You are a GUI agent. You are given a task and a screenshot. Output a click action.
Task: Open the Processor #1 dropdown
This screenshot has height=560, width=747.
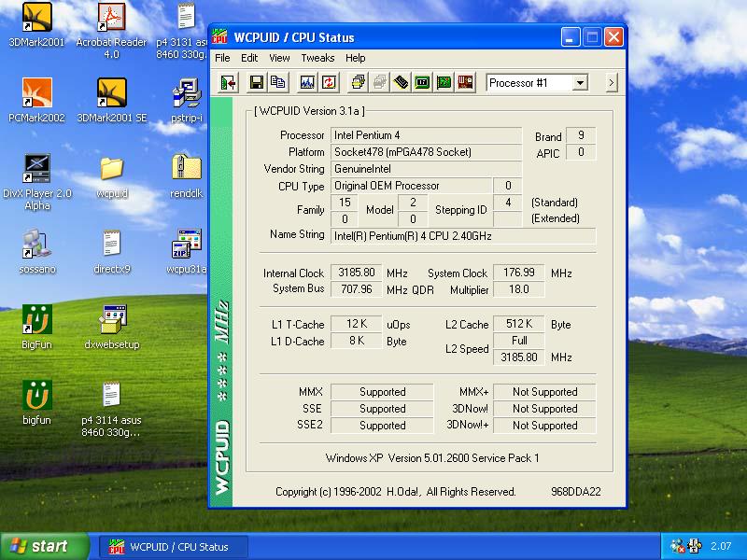pos(580,83)
